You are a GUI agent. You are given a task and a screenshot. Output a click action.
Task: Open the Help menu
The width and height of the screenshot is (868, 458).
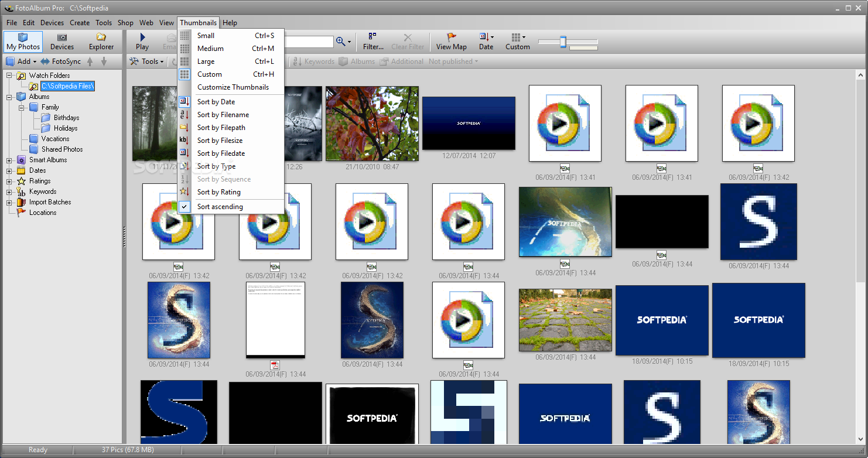(230, 23)
